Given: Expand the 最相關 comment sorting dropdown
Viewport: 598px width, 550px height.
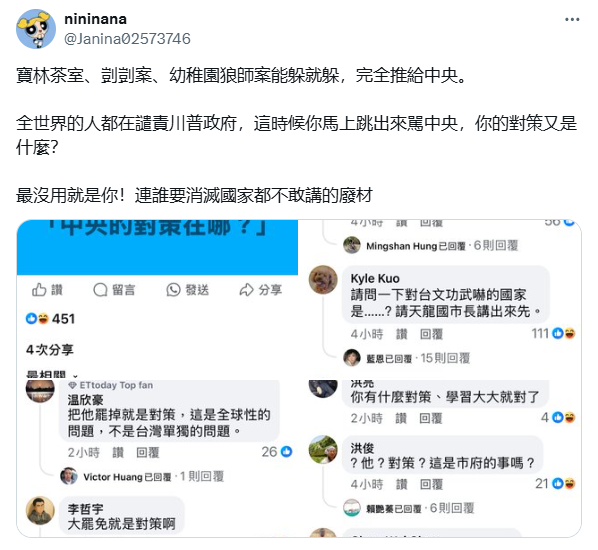Looking at the screenshot, I should tap(51, 375).
